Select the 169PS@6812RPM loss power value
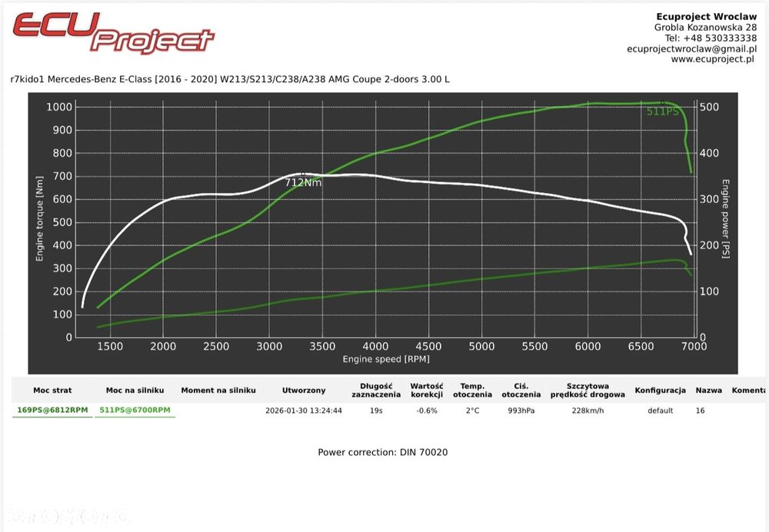This screenshot has width=769, height=532. pyautogui.click(x=52, y=411)
